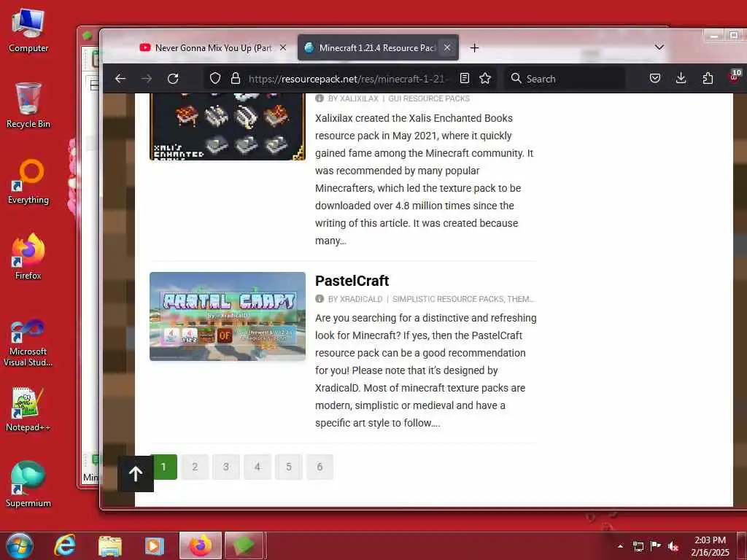
Task: Toggle reader view icon in address bar
Action: [x=465, y=79]
